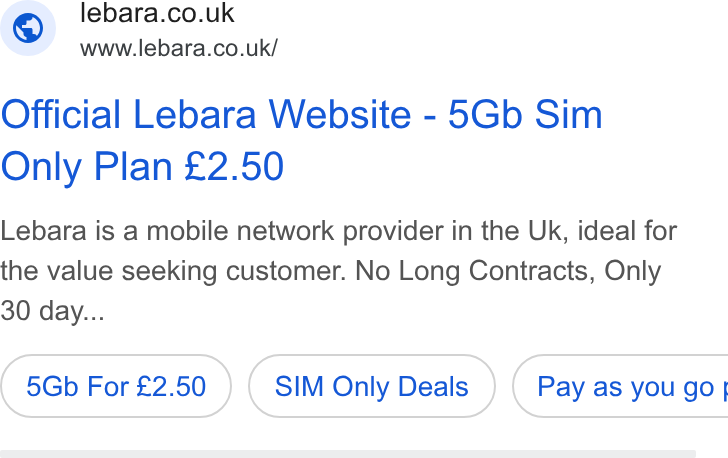Image resolution: width=728 pixels, height=458 pixels.
Task: Follow the SIM Only Deals link
Action: pyautogui.click(x=371, y=386)
